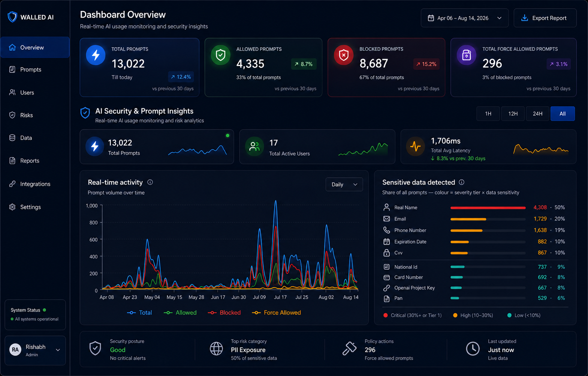588x376 pixels.
Task: Toggle the Blocked series in chart legend
Action: 224,313
